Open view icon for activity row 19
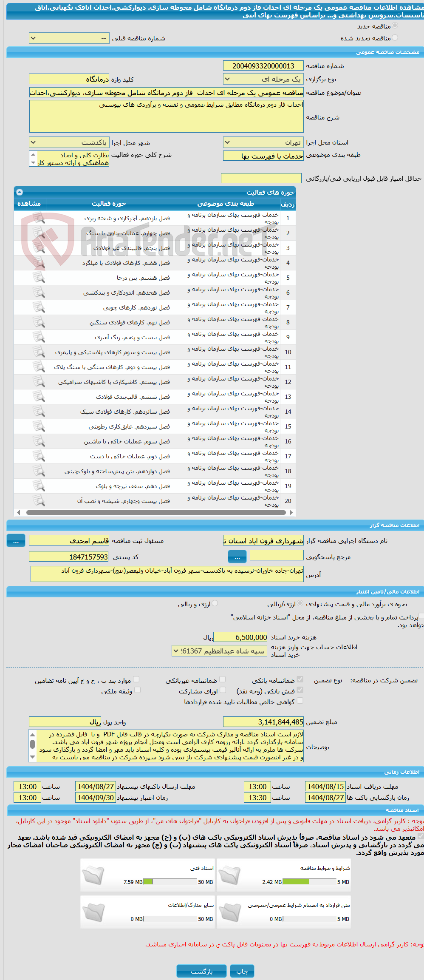The width and height of the screenshot is (424, 980). point(39,486)
